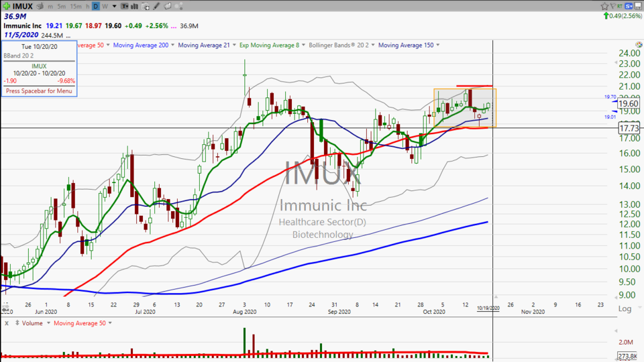
Task: Select the Daily 'D' time frame
Action: point(96,6)
